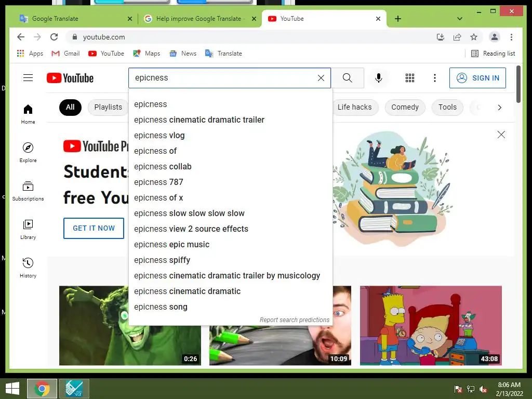Click the youtube.com address bar
This screenshot has height=399, width=532.
click(251, 37)
